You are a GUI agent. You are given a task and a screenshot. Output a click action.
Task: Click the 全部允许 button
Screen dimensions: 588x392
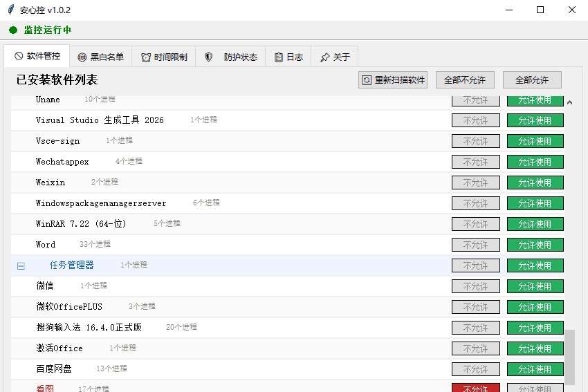click(532, 80)
